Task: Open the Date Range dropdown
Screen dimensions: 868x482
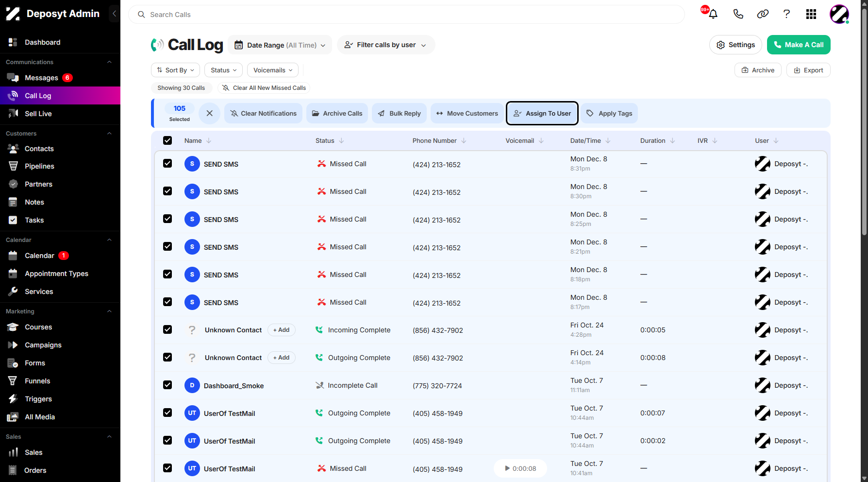Action: point(280,45)
